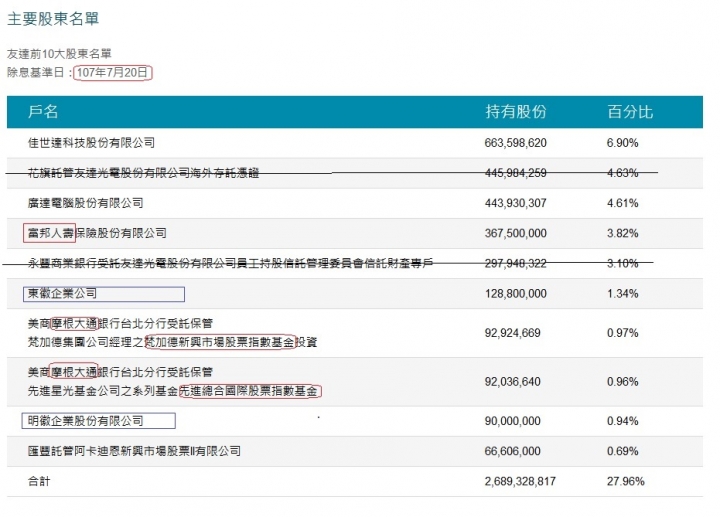Image resolution: width=720 pixels, height=517 pixels.
Task: Click percentage 4.61%
Action: tap(623, 203)
